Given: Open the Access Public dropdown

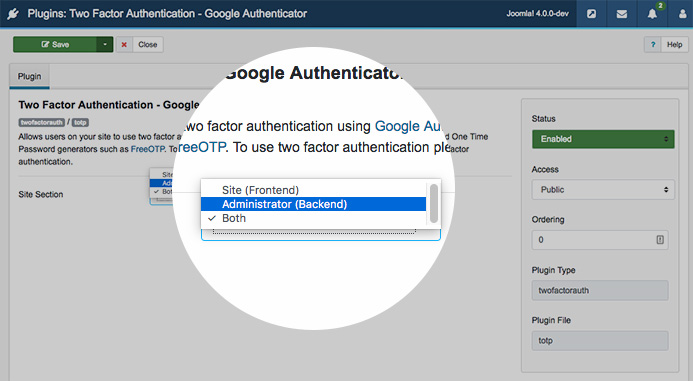Looking at the screenshot, I should click(603, 190).
